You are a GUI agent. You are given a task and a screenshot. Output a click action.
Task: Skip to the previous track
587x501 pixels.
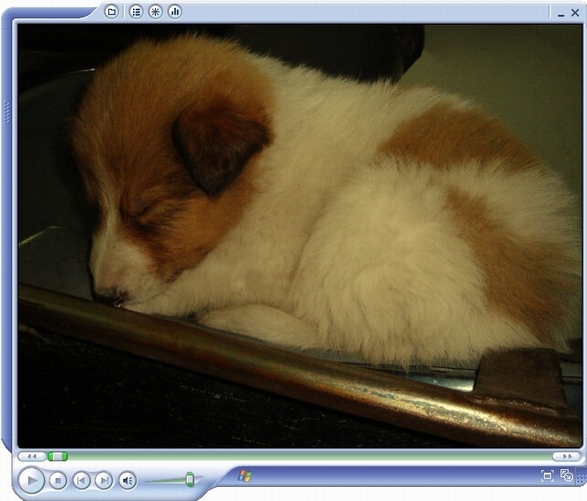81,480
